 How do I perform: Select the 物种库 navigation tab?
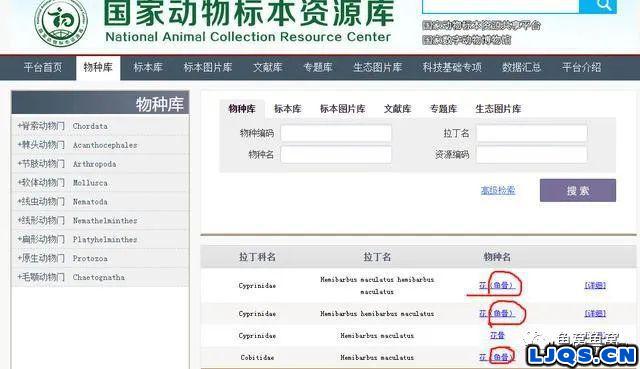click(98, 67)
